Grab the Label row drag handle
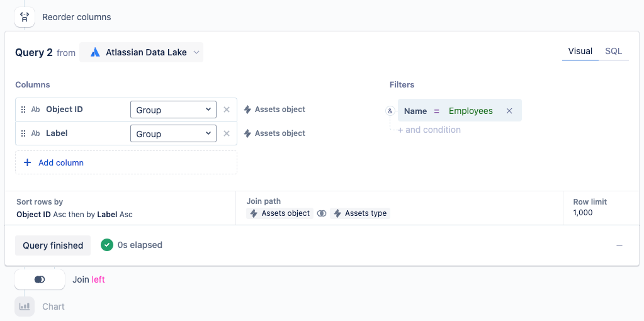Screen dimensions: 644x321 (23, 133)
